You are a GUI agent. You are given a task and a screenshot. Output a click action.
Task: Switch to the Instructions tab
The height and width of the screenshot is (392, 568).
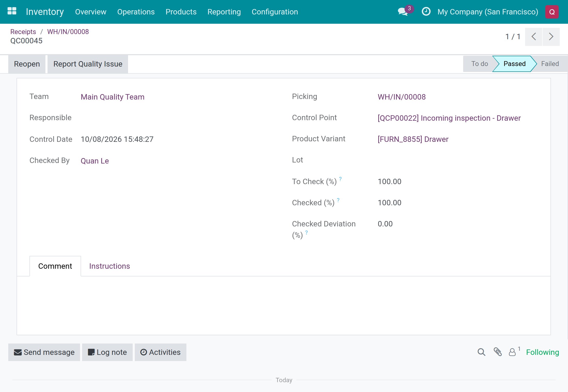(x=109, y=266)
